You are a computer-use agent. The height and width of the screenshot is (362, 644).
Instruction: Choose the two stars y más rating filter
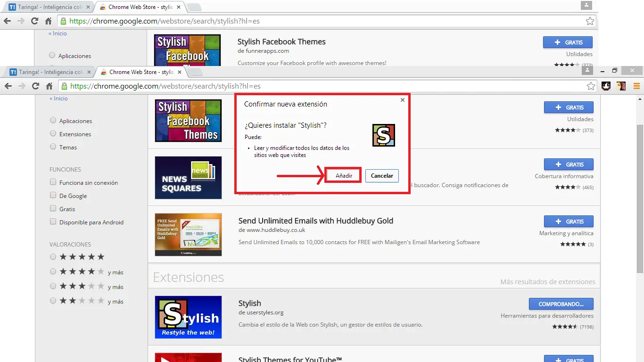[x=53, y=301]
